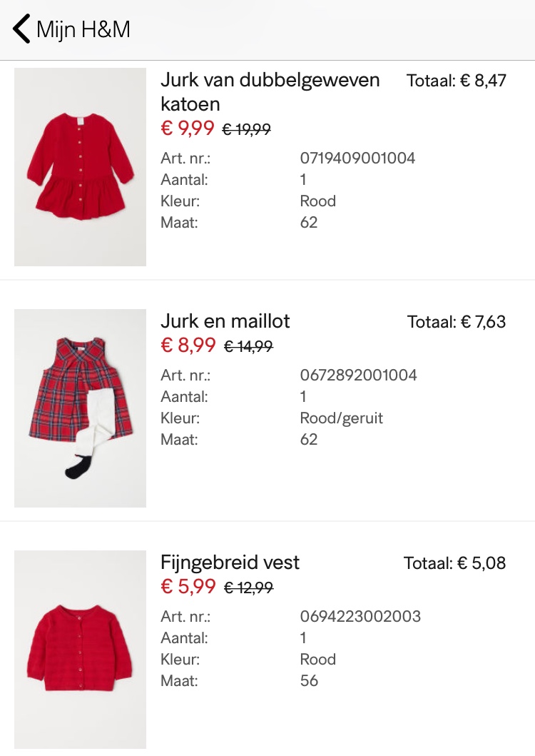The width and height of the screenshot is (535, 756).
Task: Open Fijngebreid vest product title
Action: [x=230, y=562]
